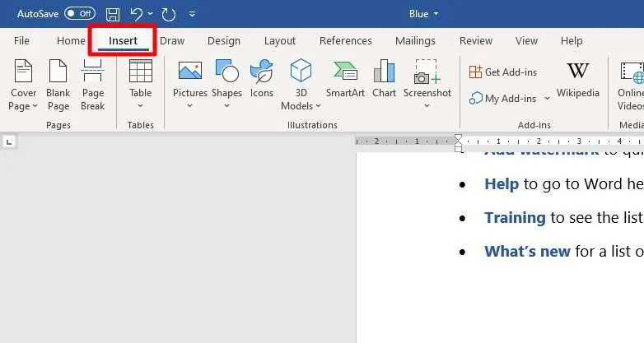
Task: Click the Undo arrow icon
Action: pos(137,14)
